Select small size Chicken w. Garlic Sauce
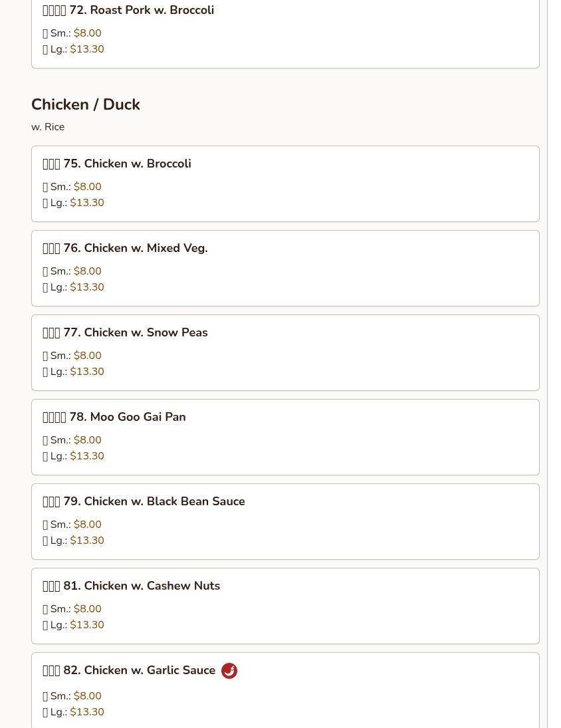This screenshot has width=561, height=728. pos(72,697)
